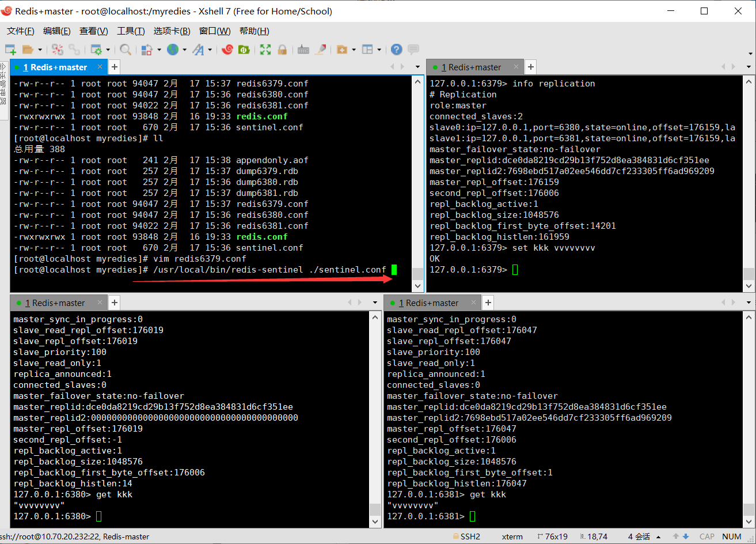Create a new session with the toolbar icon
The image size is (756, 544).
(x=11, y=49)
